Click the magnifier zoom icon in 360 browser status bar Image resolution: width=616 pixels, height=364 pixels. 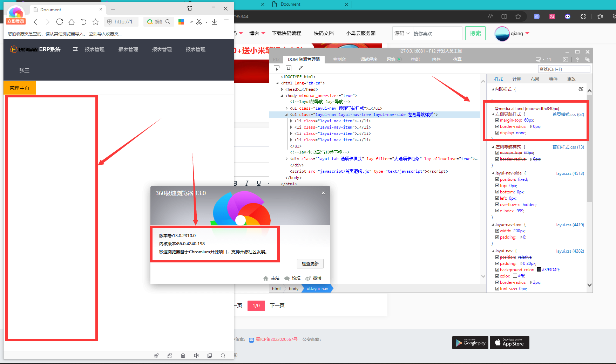pyautogui.click(x=223, y=356)
